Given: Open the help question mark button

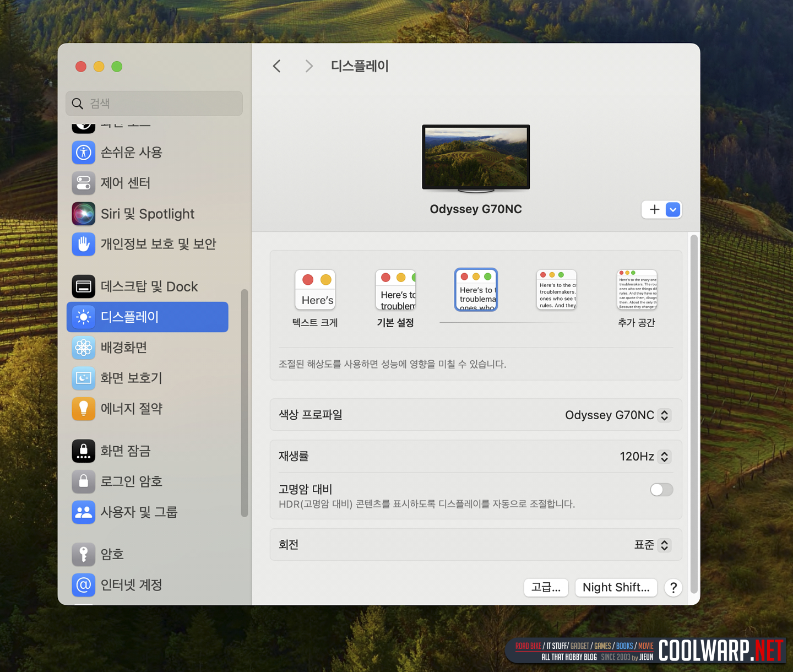Looking at the screenshot, I should coord(673,588).
